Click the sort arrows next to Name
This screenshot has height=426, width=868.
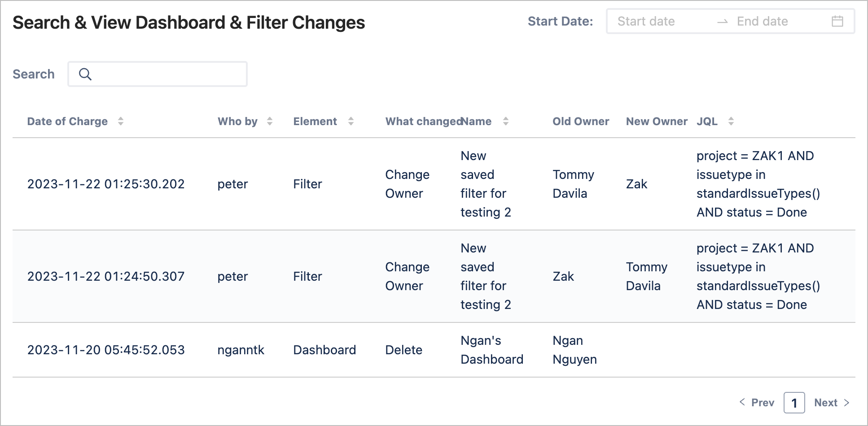point(505,121)
